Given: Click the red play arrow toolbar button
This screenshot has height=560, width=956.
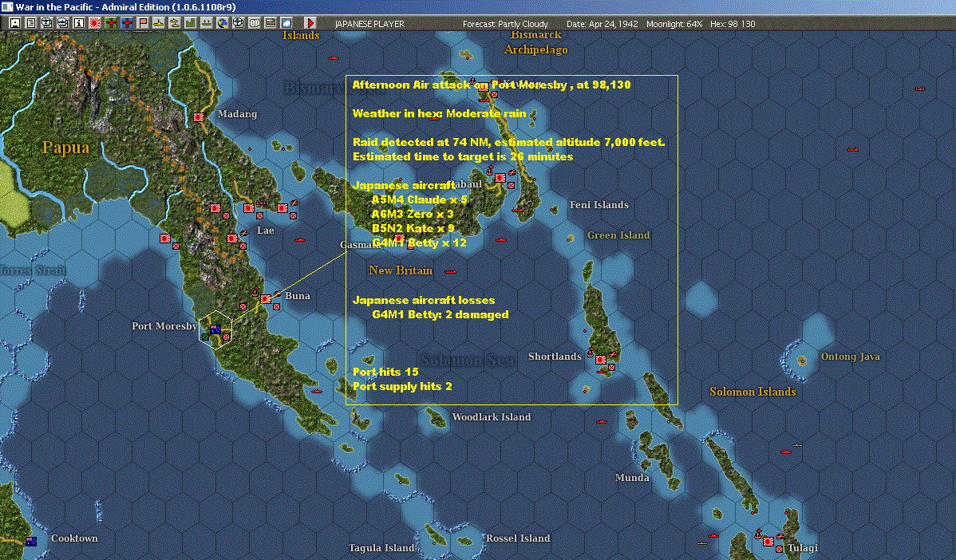Looking at the screenshot, I should [x=310, y=23].
